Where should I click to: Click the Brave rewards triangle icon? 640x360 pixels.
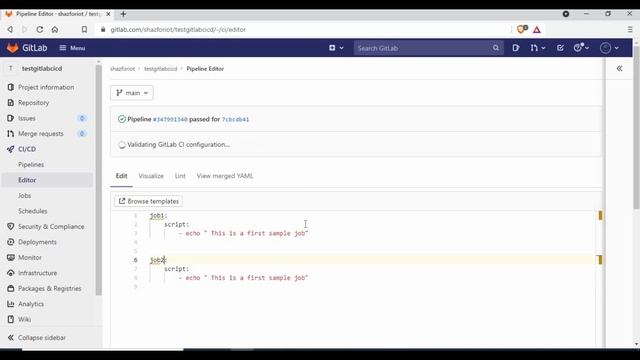[537, 29]
